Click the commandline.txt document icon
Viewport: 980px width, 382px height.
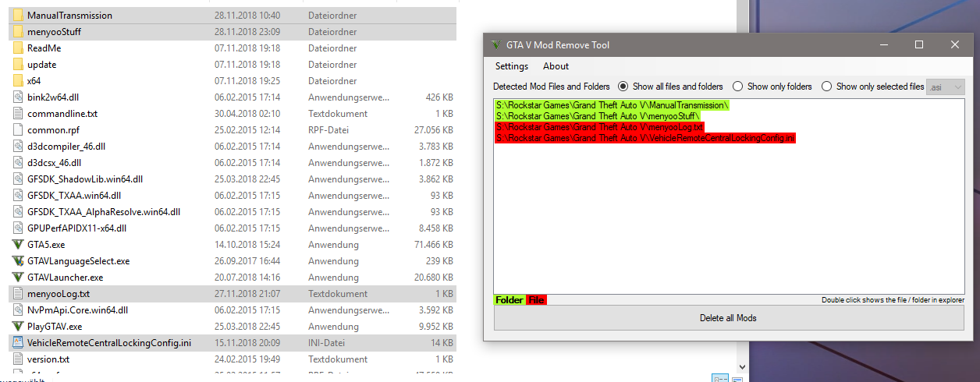click(x=18, y=114)
